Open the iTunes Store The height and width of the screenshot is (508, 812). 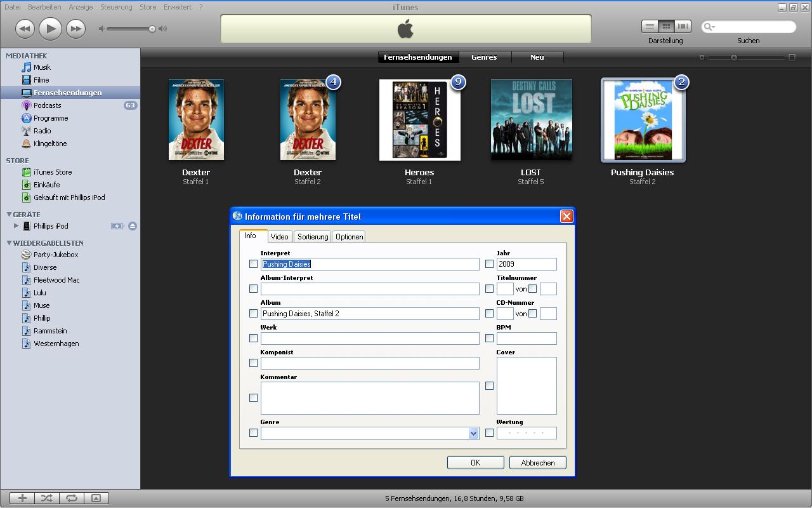[53, 172]
